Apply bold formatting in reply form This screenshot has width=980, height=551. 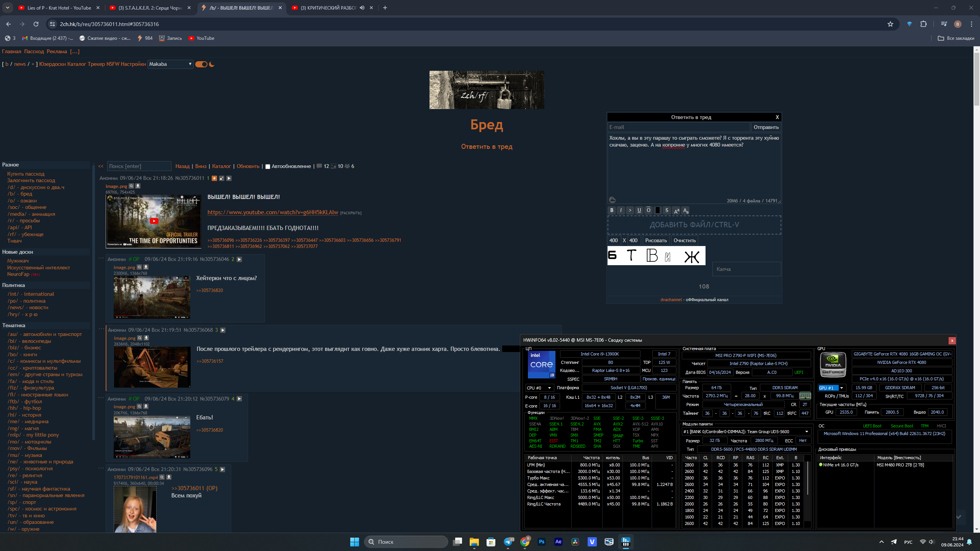(612, 210)
